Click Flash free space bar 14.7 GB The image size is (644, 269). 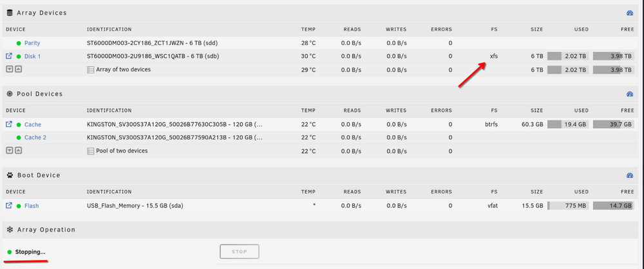click(x=614, y=206)
